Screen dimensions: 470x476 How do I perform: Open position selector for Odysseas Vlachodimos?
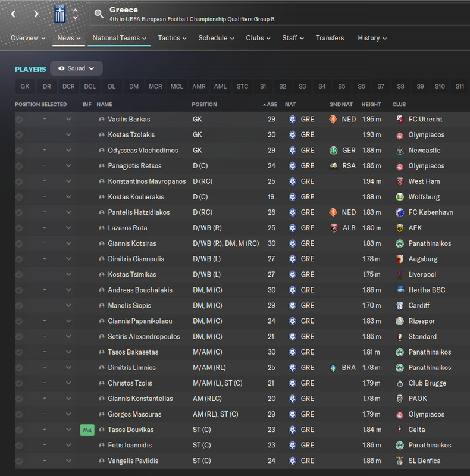pyautogui.click(x=68, y=150)
